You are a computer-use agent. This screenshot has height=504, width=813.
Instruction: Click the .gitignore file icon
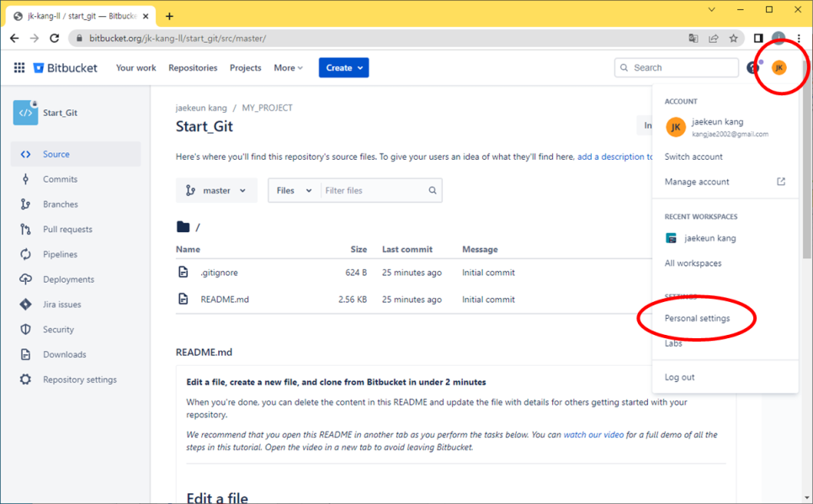(183, 273)
